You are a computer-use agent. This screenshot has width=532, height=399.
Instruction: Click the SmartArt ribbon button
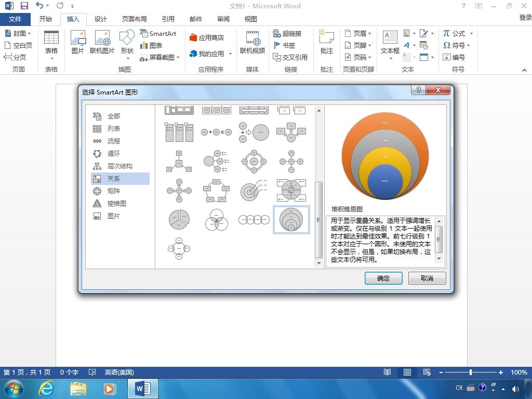[x=158, y=33]
